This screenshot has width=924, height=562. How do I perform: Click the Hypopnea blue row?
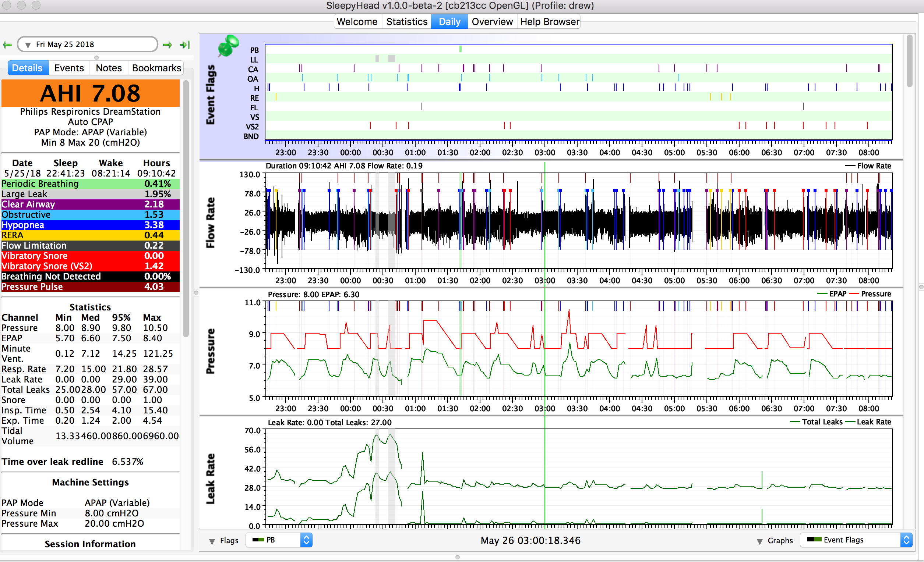tap(90, 225)
